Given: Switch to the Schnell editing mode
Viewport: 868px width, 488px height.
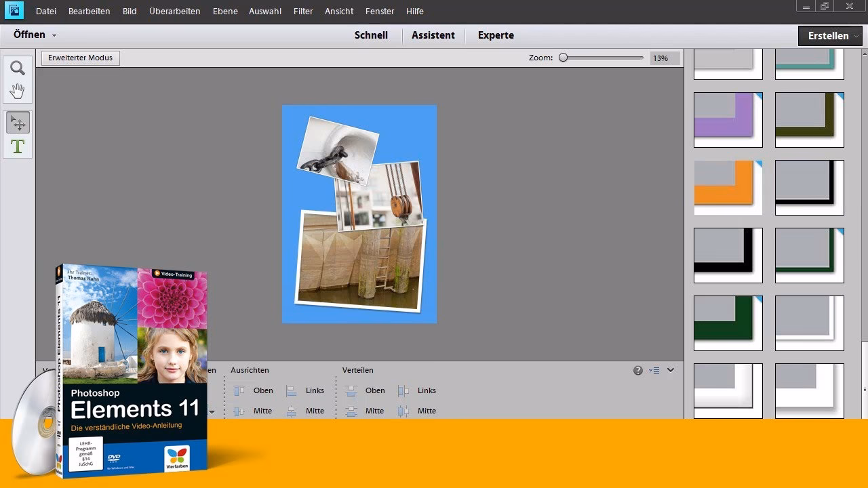Looking at the screenshot, I should coord(371,35).
